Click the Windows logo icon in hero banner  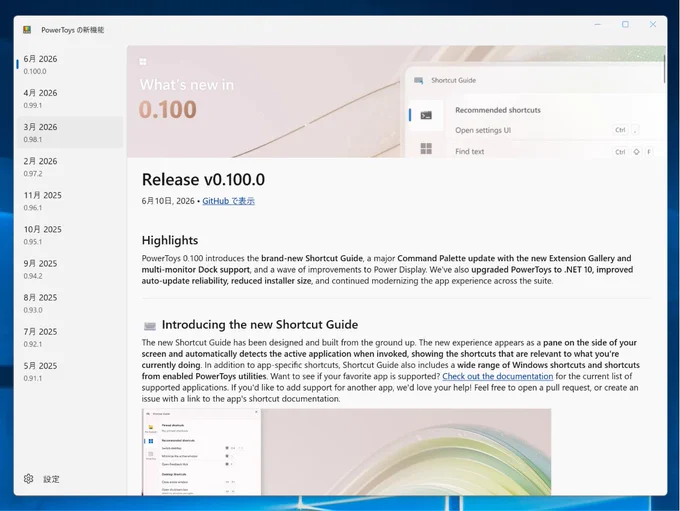pos(143,62)
